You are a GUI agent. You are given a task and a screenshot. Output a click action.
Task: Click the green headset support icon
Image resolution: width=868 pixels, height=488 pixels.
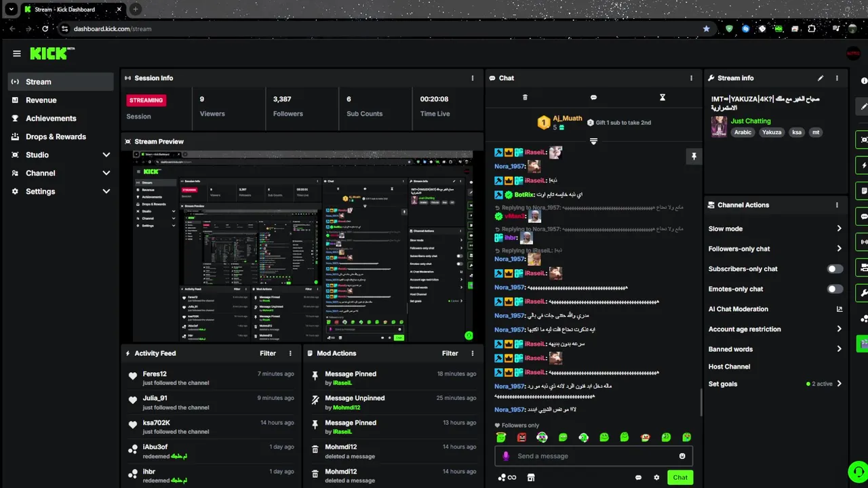coord(858,471)
